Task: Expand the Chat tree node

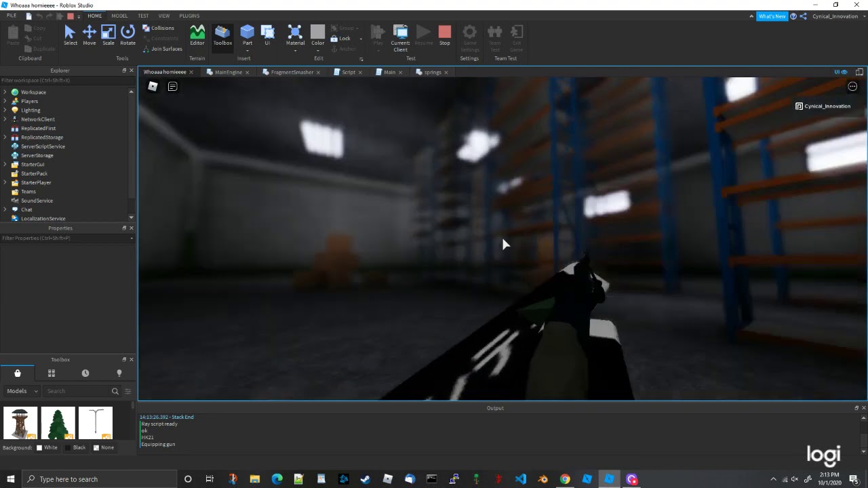Action: point(5,209)
